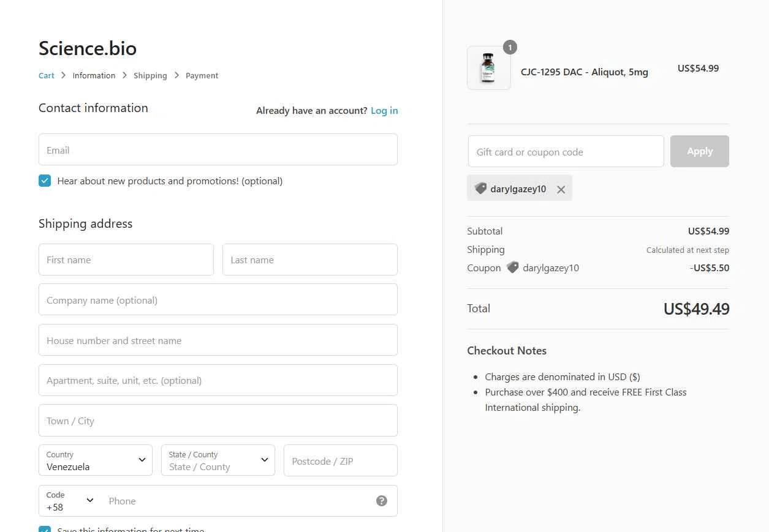Viewport: 769px width, 532px height.
Task: Go back to Cart breadcrumb
Action: pos(47,75)
